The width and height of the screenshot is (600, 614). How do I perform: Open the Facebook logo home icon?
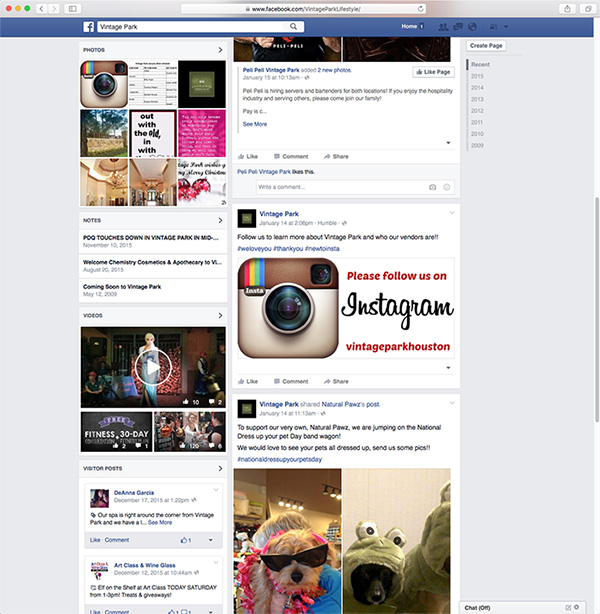point(89,27)
